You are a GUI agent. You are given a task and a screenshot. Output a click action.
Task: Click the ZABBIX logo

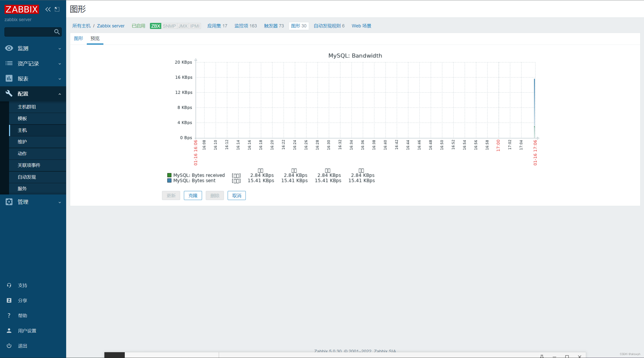pyautogui.click(x=22, y=9)
